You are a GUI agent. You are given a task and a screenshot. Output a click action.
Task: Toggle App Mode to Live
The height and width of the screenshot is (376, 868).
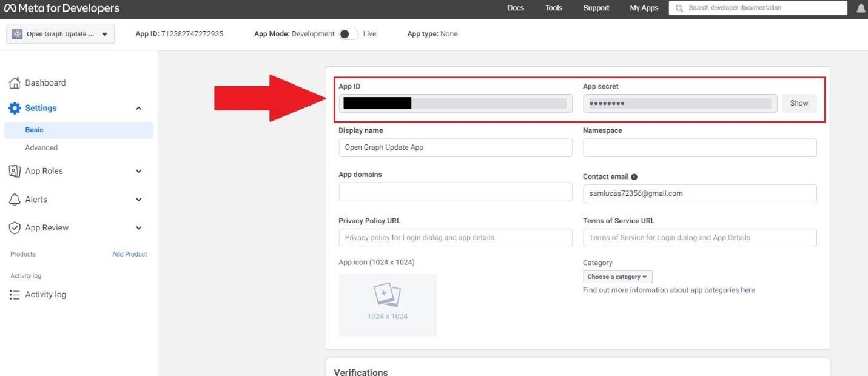tap(349, 34)
